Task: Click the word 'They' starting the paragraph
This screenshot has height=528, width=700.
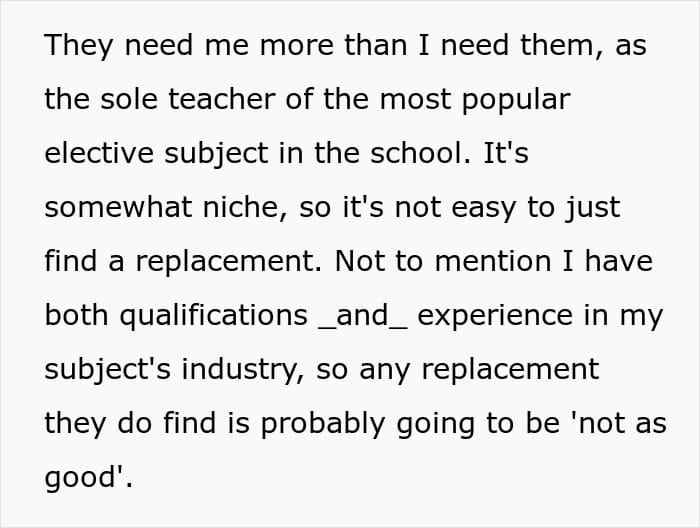Action: click(x=79, y=46)
